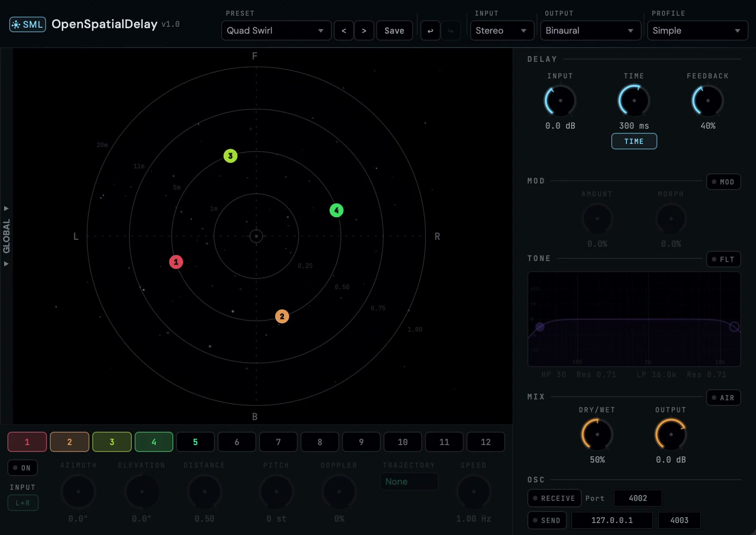Select green source node 4 in field
Viewport: 756px width, 535px height.
tap(337, 210)
